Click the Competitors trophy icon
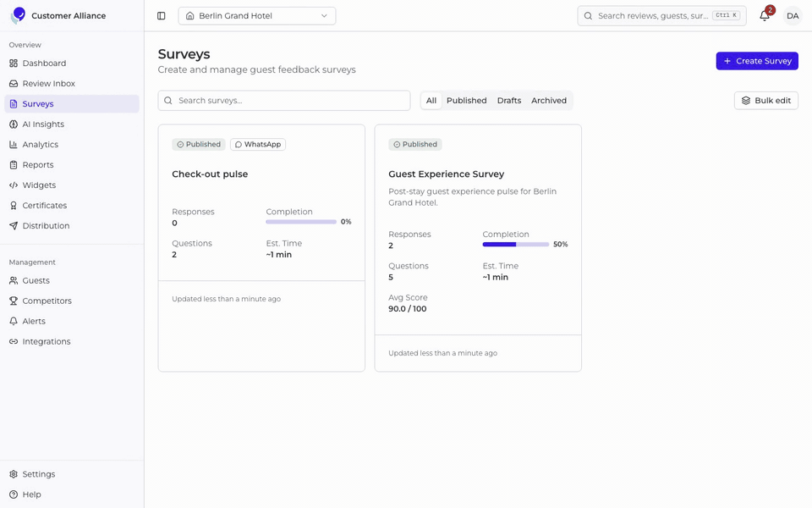This screenshot has width=812, height=508. pyautogui.click(x=14, y=301)
